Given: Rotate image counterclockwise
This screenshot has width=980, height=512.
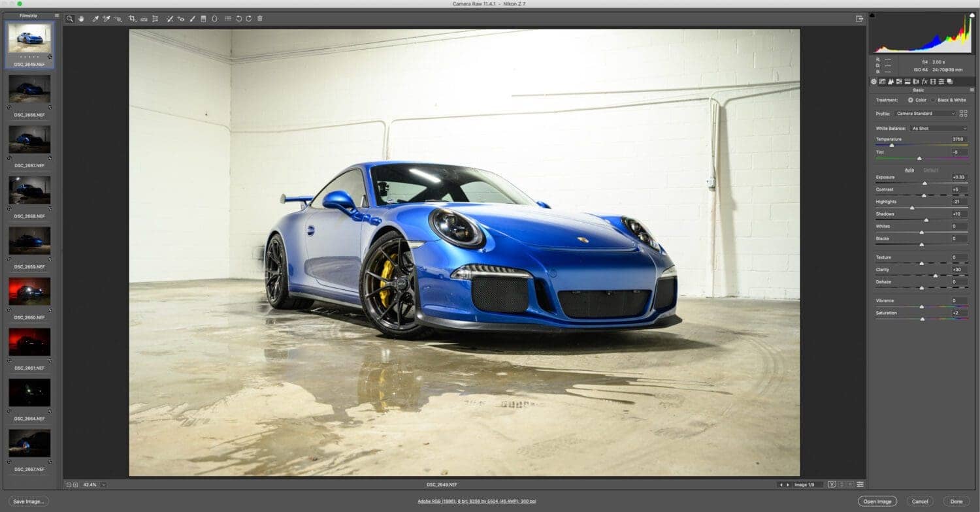Looking at the screenshot, I should tap(239, 19).
